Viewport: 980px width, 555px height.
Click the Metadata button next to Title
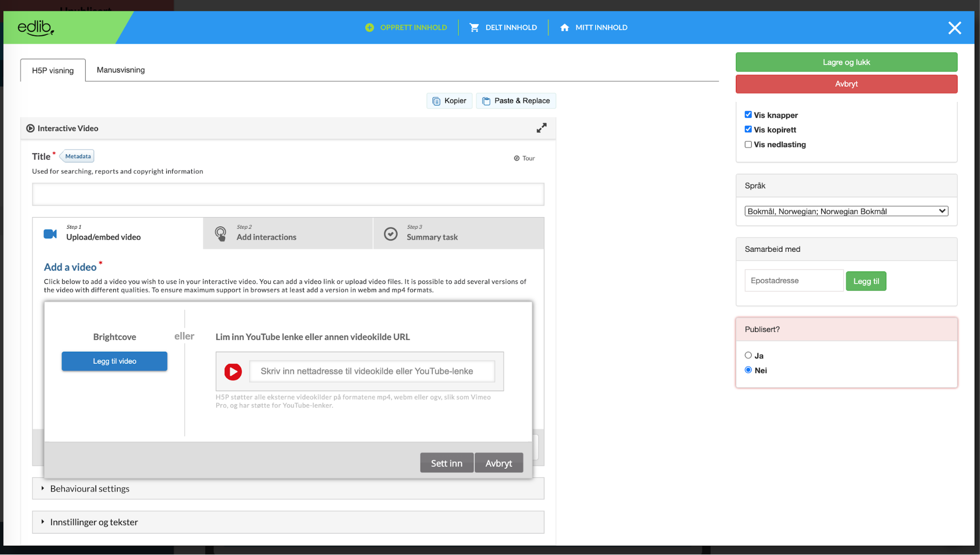click(77, 156)
